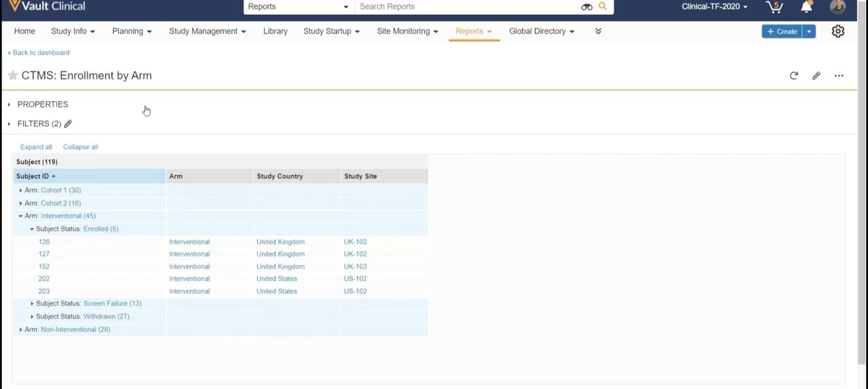The height and width of the screenshot is (389, 868).
Task: Open the Clinical-TF-2020 vault selector
Action: [x=715, y=7]
